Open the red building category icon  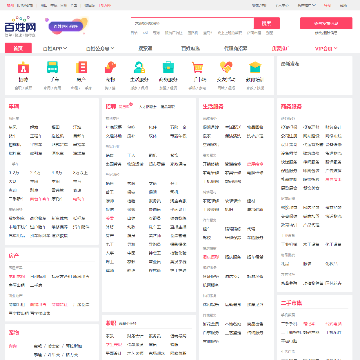23,68
